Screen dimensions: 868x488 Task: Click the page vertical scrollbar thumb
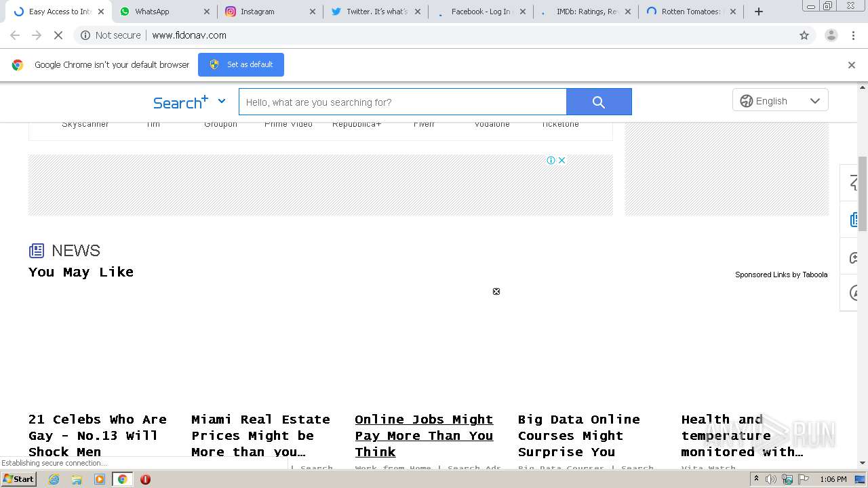coord(863,194)
